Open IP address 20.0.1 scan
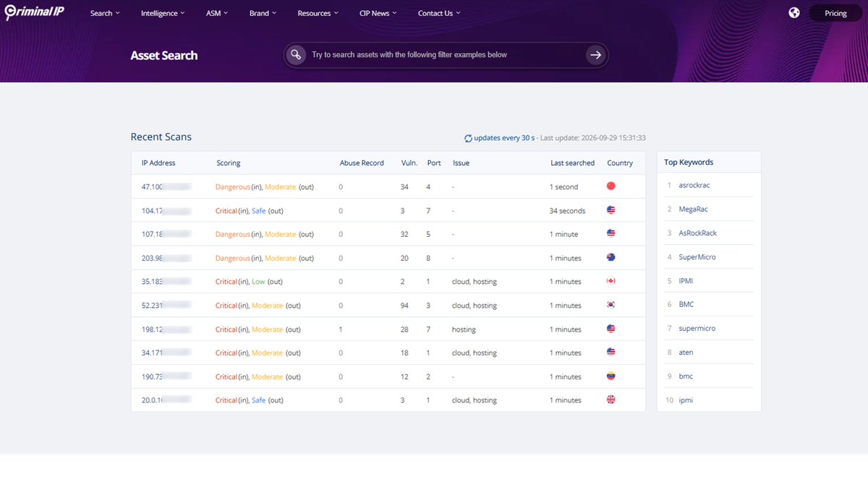 click(166, 400)
